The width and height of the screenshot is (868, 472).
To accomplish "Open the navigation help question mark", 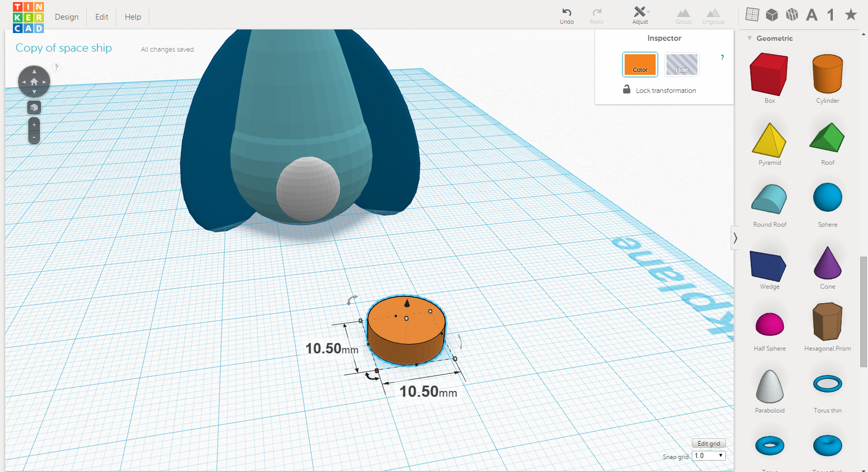I will tap(56, 68).
